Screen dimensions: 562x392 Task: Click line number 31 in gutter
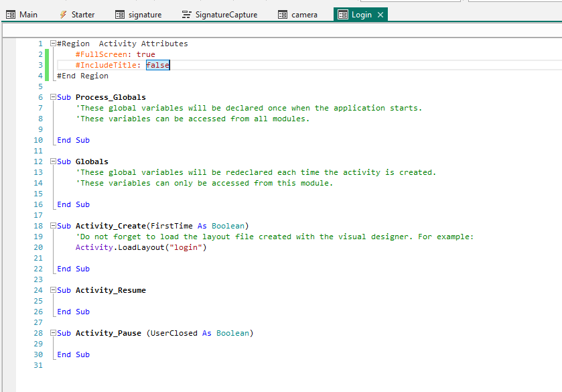[x=38, y=365]
